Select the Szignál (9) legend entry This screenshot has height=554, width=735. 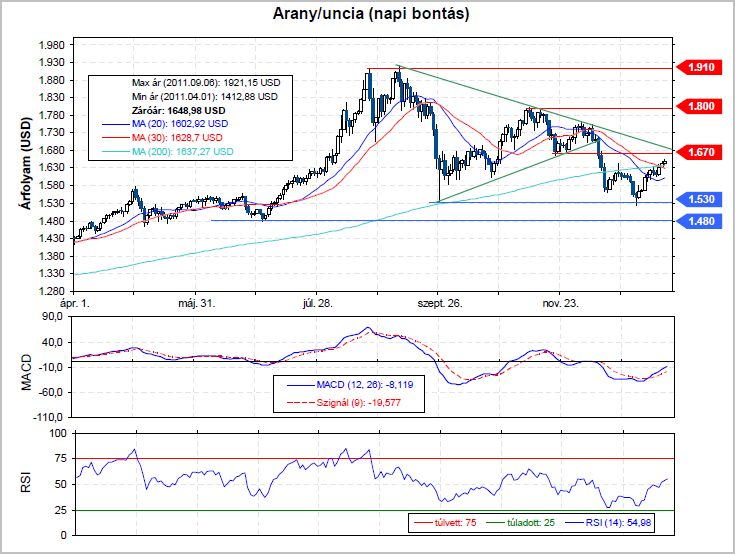[x=354, y=402]
